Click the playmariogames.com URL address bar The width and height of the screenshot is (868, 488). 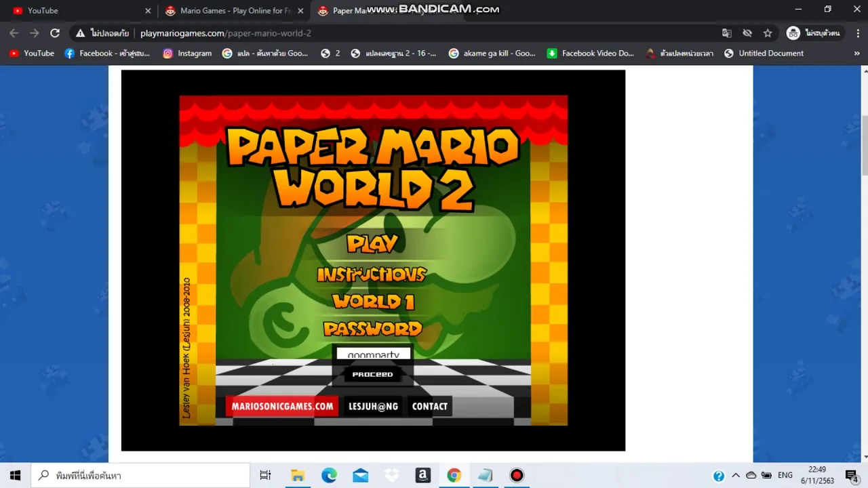pyautogui.click(x=226, y=33)
